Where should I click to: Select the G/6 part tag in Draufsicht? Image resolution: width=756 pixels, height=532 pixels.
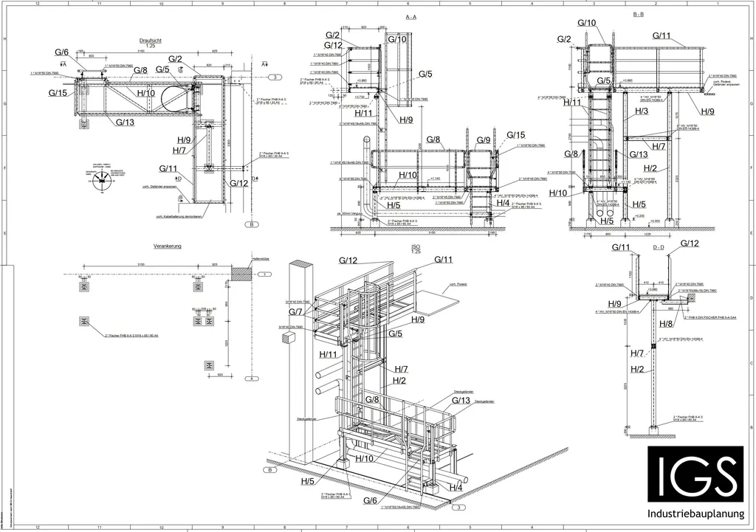[62, 52]
